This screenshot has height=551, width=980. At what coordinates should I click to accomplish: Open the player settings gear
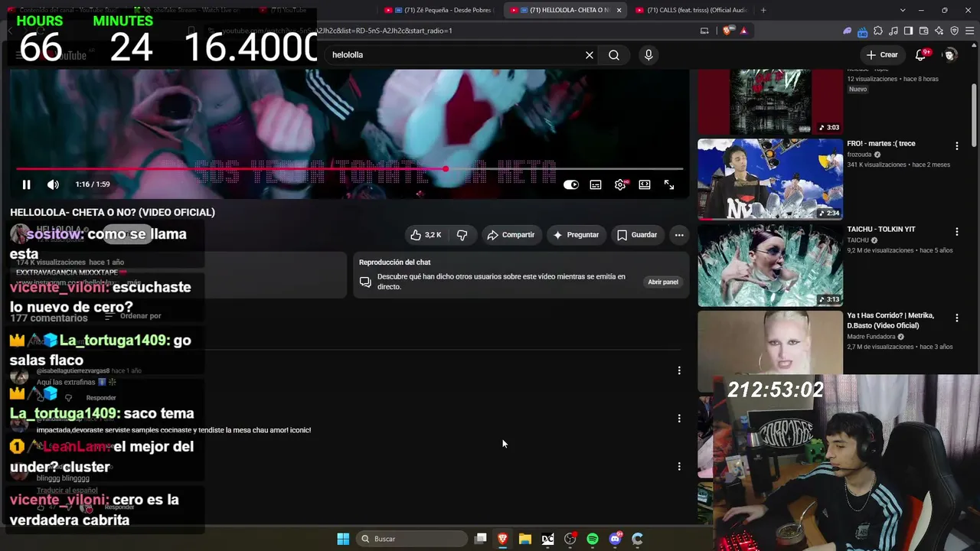[620, 184]
